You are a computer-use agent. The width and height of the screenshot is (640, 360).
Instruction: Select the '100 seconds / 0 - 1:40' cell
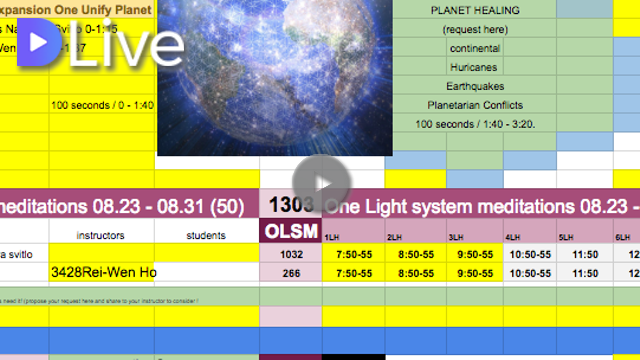(x=102, y=104)
